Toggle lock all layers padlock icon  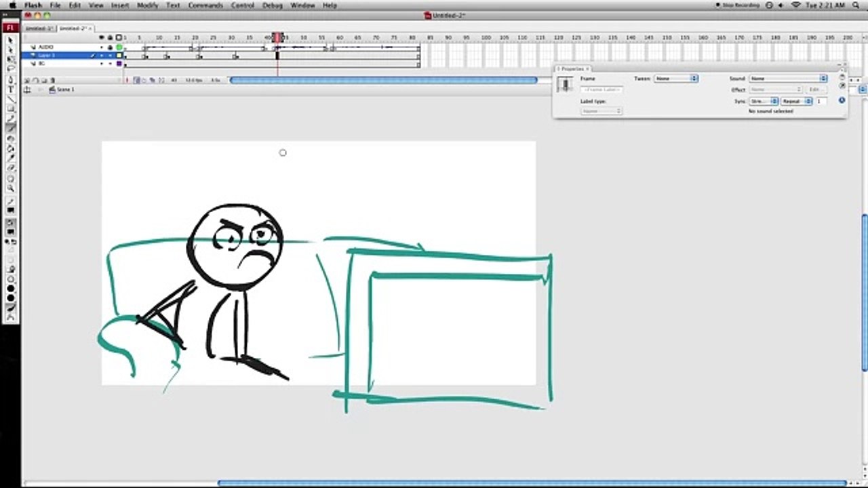pyautogui.click(x=110, y=37)
